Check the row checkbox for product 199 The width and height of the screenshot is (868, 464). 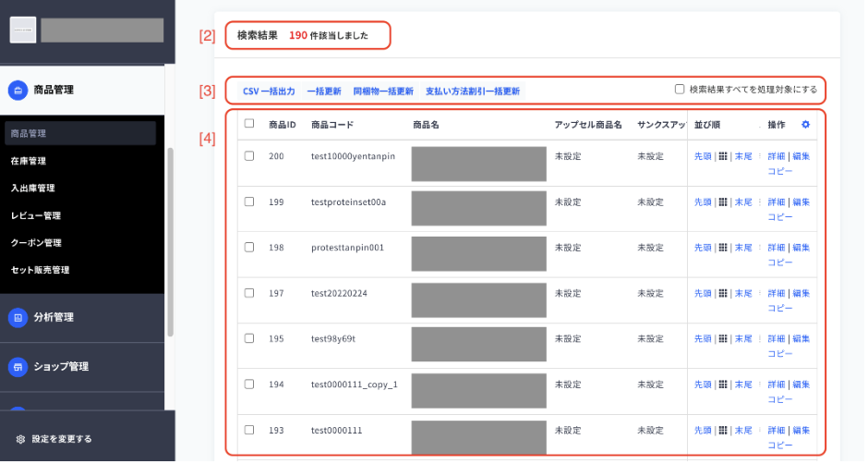250,203
